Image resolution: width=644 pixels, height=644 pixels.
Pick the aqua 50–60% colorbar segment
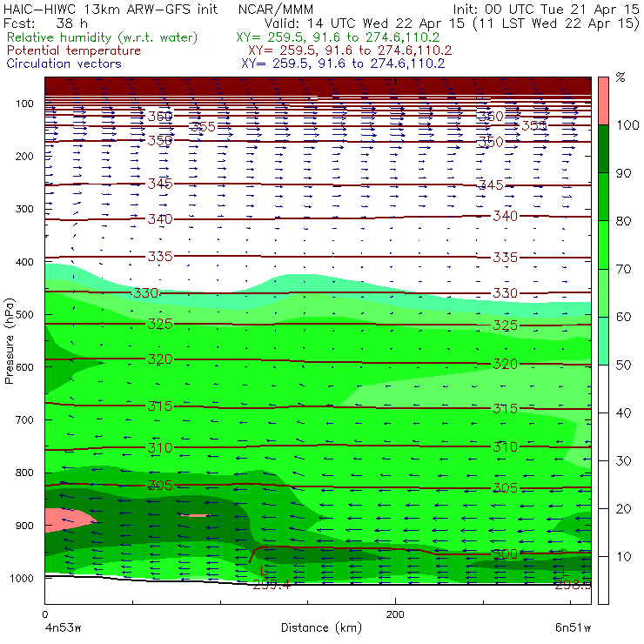(x=603, y=341)
